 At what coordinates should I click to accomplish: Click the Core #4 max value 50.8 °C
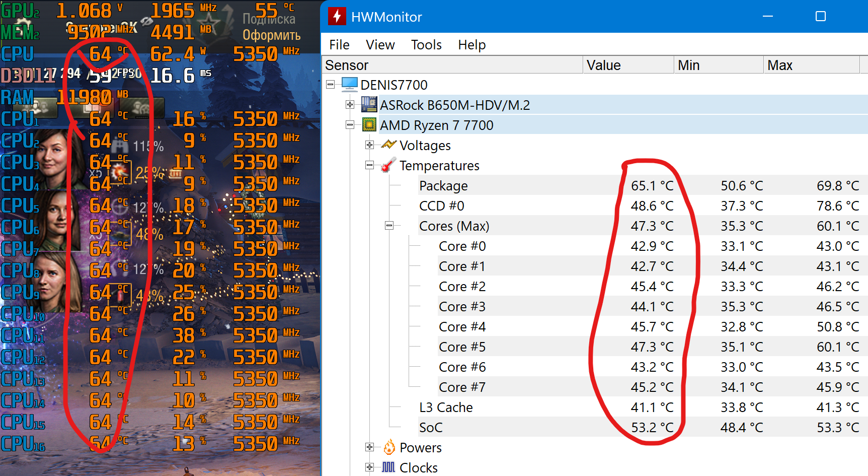coord(838,326)
